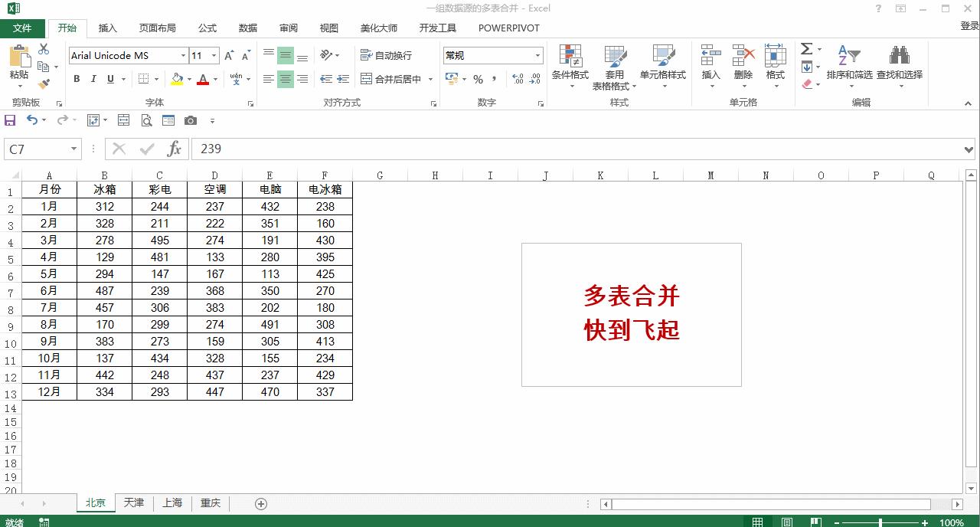
Task: Click the red font color button
Action: [203, 79]
